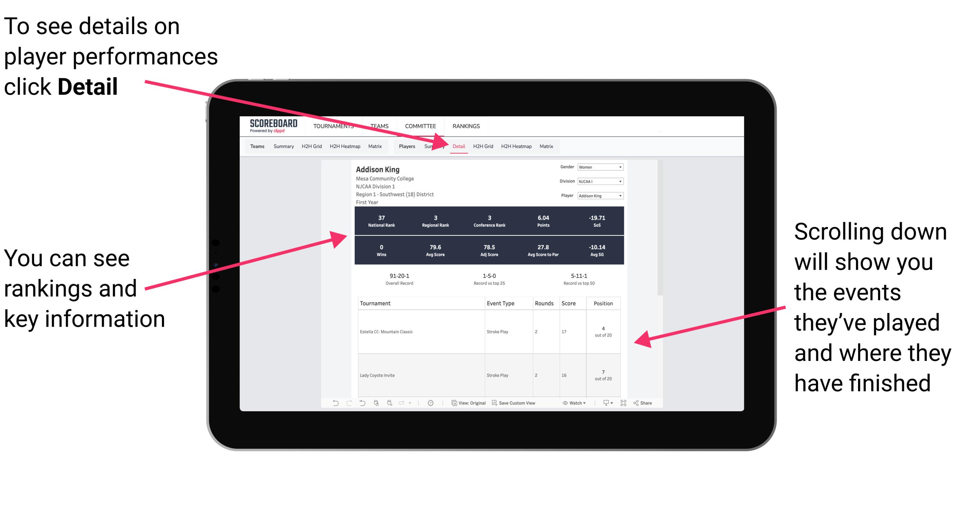This screenshot has width=980, height=527.
Task: Select View Original toggle option
Action: [468, 408]
